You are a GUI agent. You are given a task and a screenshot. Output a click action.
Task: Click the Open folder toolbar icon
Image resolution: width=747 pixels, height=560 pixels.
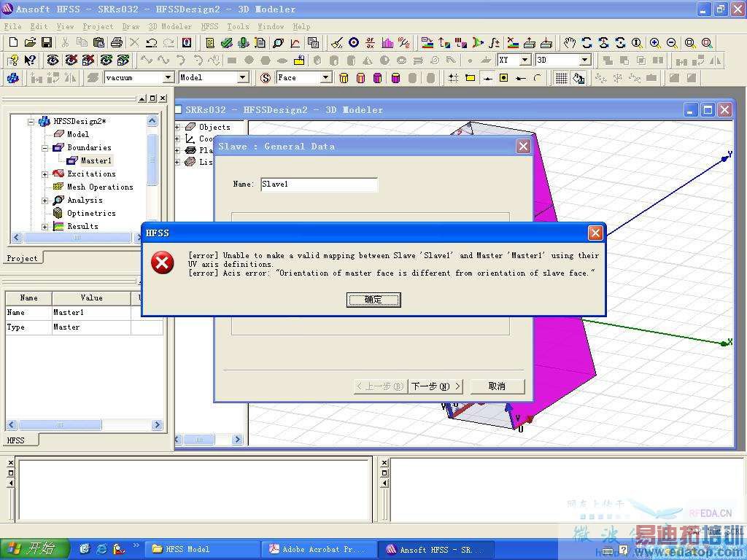coord(30,42)
